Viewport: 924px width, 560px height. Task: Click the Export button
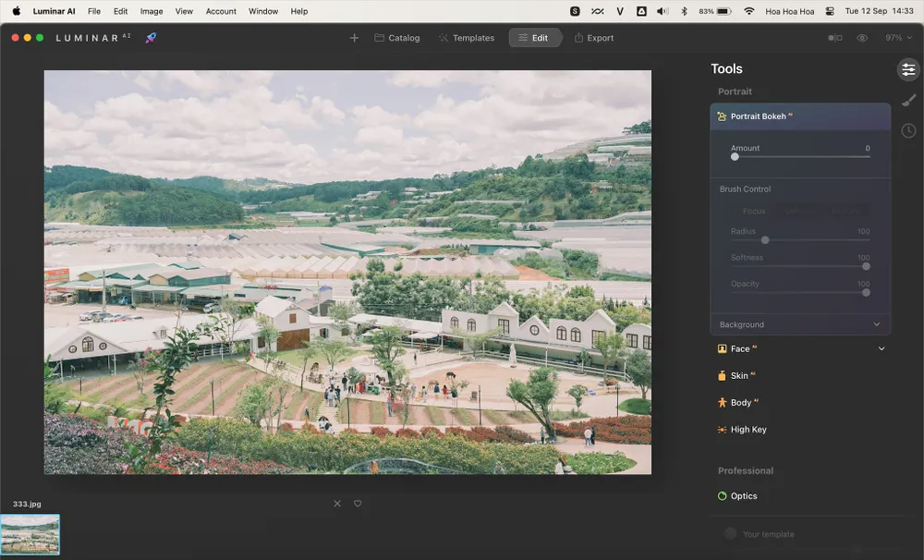coord(593,38)
